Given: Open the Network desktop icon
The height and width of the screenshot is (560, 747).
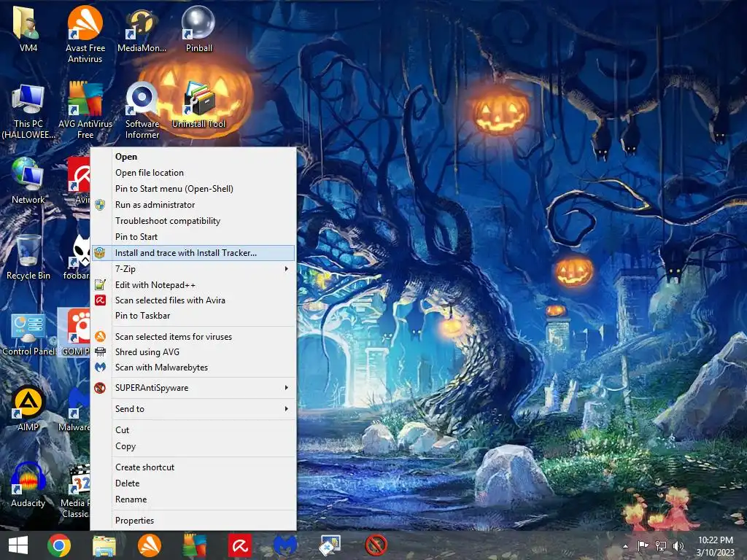Looking at the screenshot, I should [28, 181].
